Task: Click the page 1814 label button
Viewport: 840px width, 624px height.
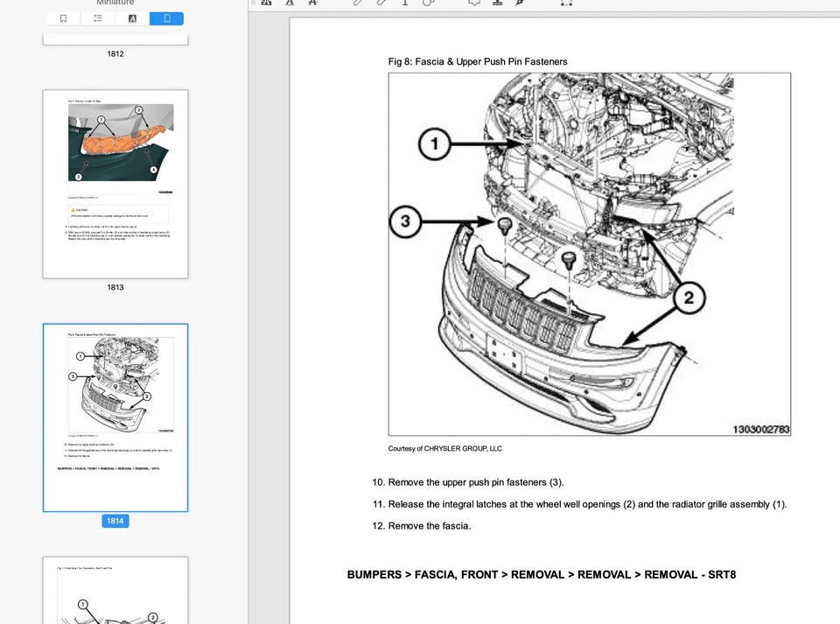Action: pos(115,521)
